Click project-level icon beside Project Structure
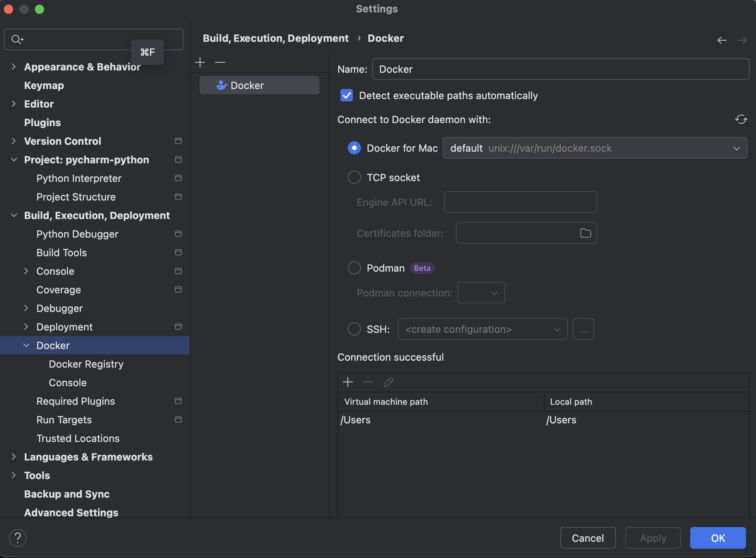756x558 pixels. (178, 197)
